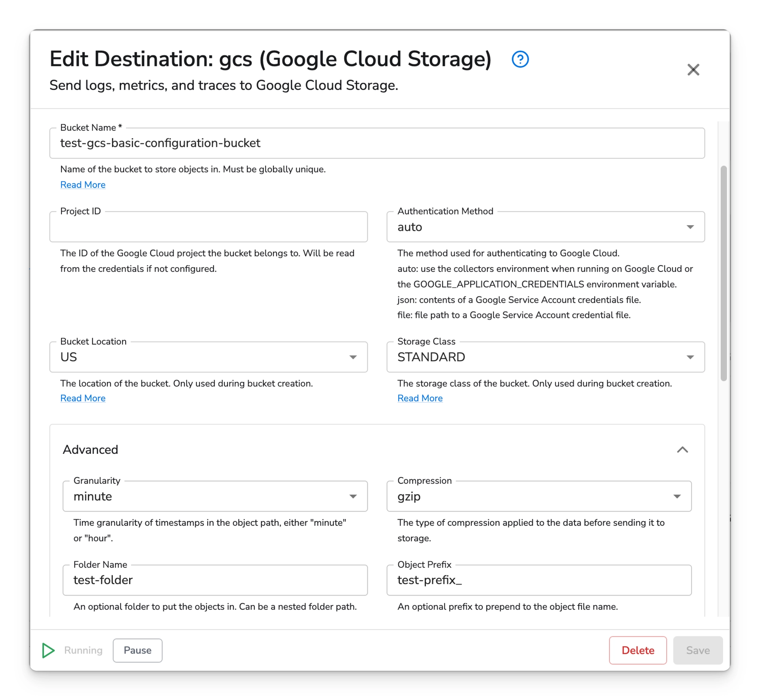Click the green Running play icon
This screenshot has width=760, height=700.
(48, 650)
